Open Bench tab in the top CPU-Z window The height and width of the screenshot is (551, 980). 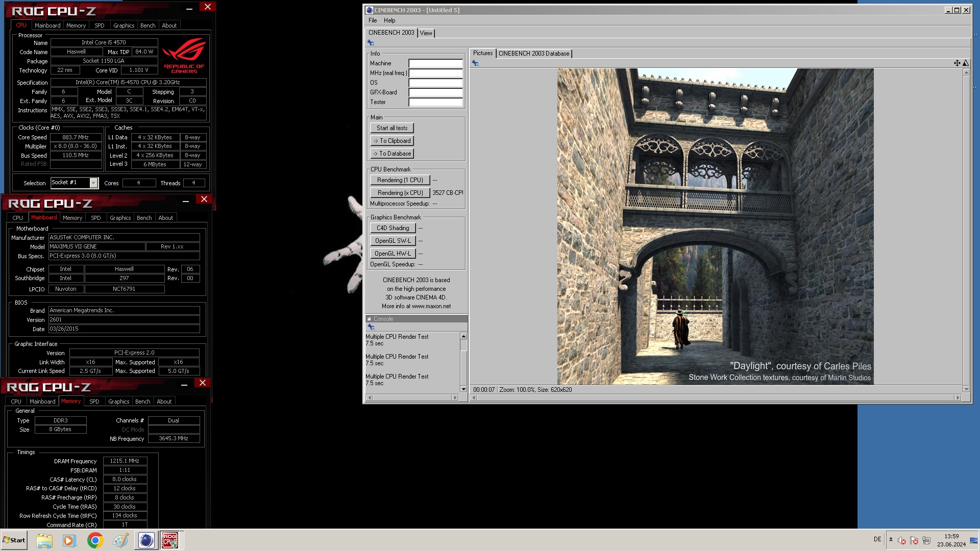click(x=148, y=26)
